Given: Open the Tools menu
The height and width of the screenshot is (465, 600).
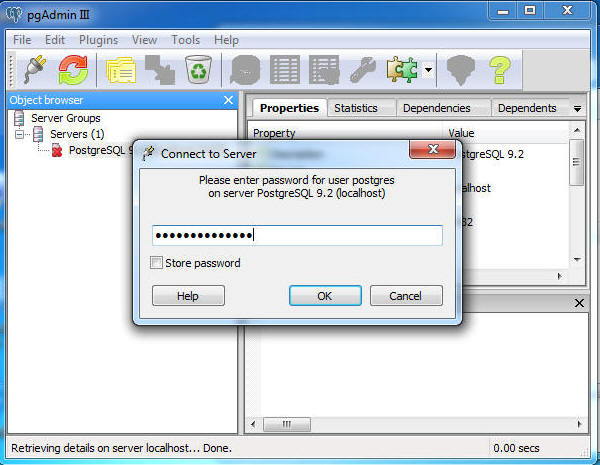Looking at the screenshot, I should (x=186, y=40).
